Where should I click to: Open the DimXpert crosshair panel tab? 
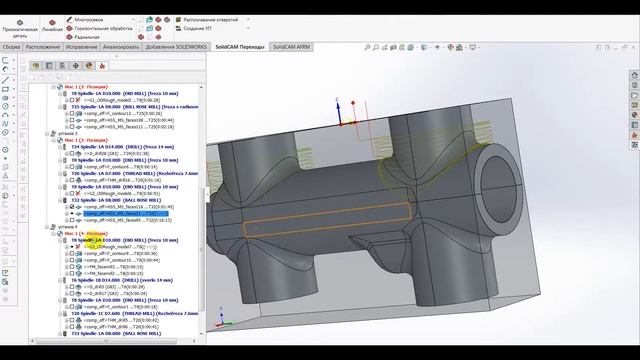76,66
